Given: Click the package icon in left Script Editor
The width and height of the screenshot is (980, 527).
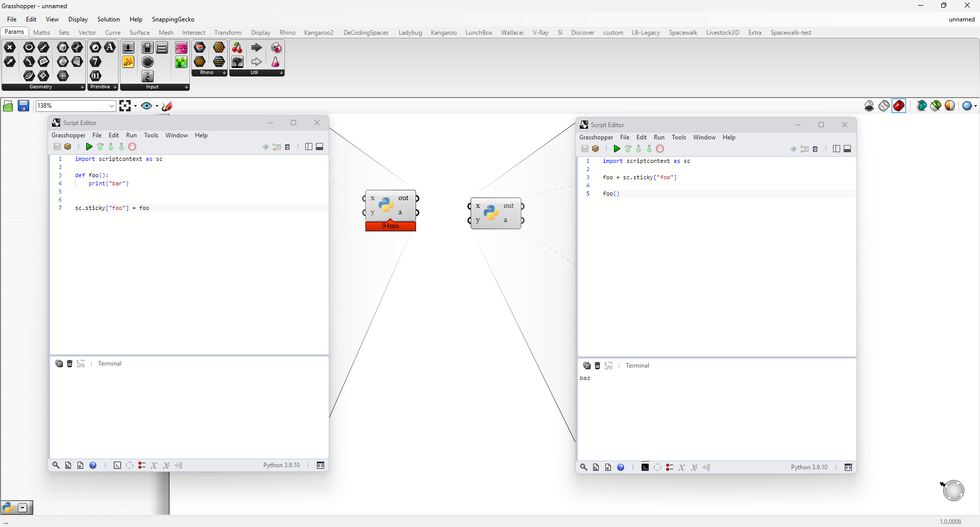Looking at the screenshot, I should pos(68,147).
